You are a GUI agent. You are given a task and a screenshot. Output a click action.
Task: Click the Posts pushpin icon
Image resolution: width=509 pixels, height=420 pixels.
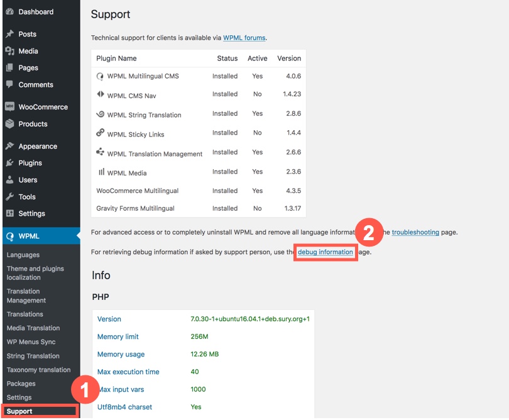click(9, 34)
